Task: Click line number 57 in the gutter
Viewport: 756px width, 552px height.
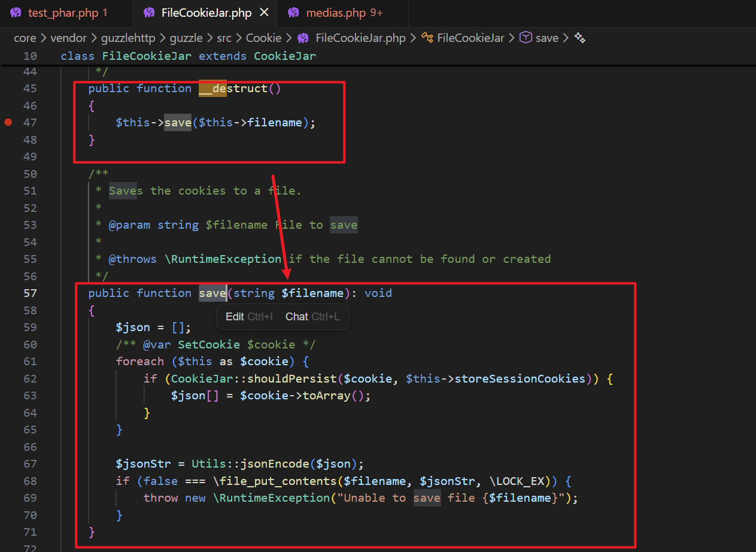Action: pyautogui.click(x=30, y=293)
